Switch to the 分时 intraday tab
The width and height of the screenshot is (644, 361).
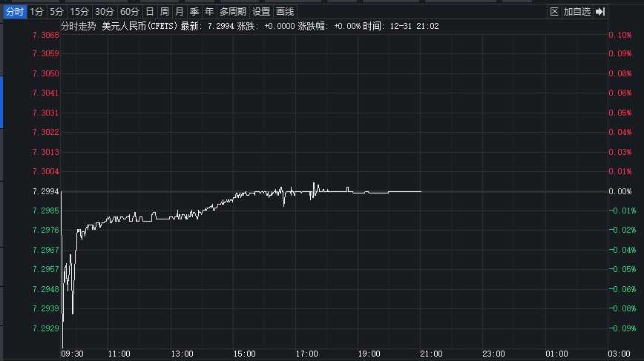[15, 12]
